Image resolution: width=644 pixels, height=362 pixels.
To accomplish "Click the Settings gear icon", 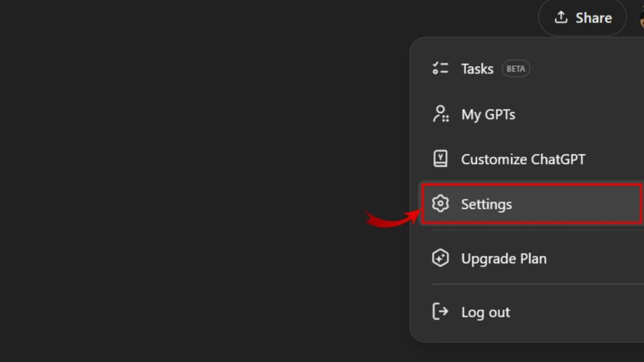I will pos(440,204).
